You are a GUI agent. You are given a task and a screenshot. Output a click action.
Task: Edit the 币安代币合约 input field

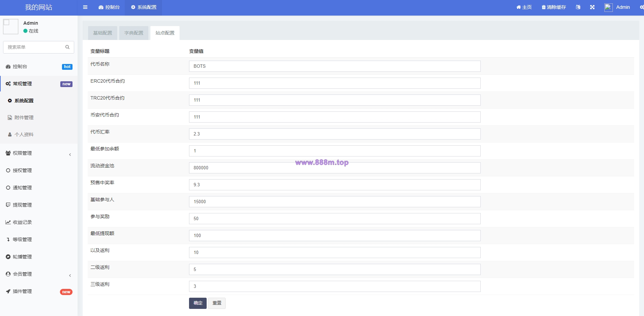(335, 117)
